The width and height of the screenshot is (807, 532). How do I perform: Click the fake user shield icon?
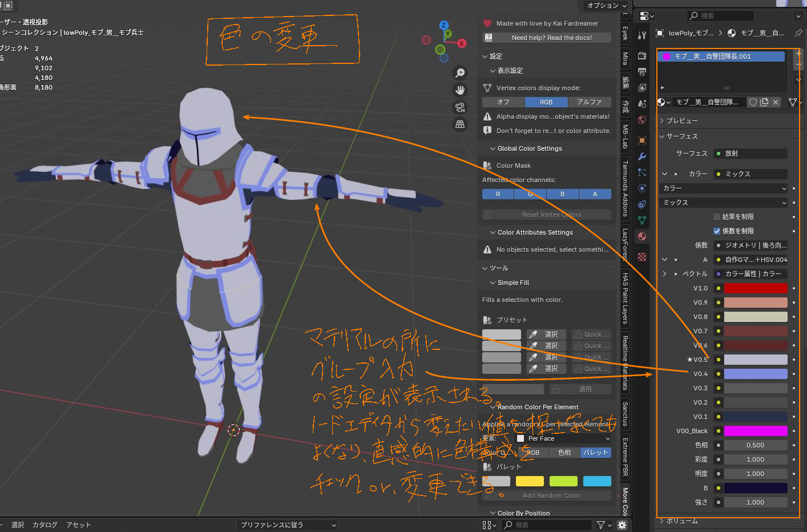click(x=753, y=102)
